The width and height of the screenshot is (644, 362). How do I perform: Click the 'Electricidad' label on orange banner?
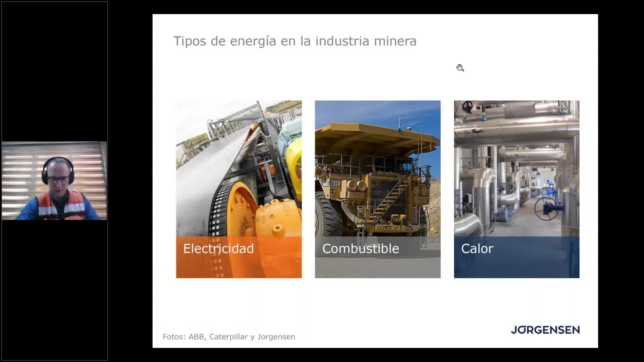pos(218,249)
